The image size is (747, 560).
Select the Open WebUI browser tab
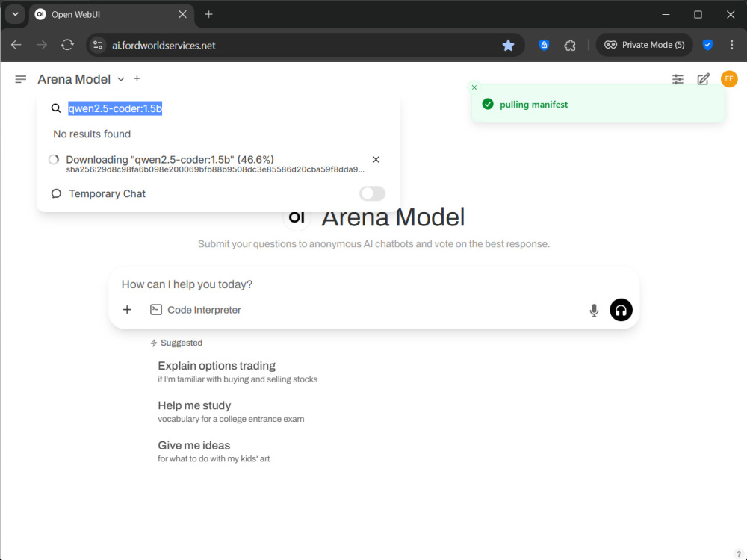tap(111, 15)
